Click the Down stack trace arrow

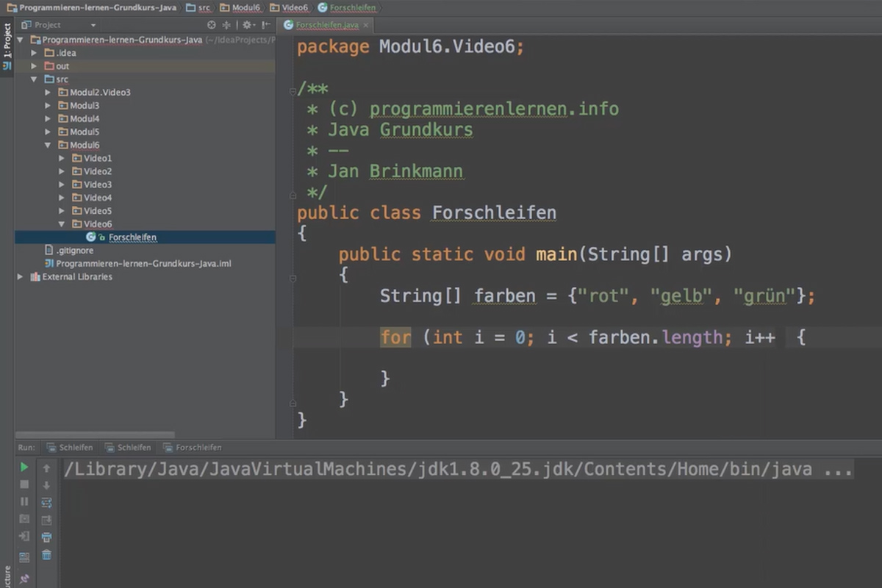click(46, 485)
